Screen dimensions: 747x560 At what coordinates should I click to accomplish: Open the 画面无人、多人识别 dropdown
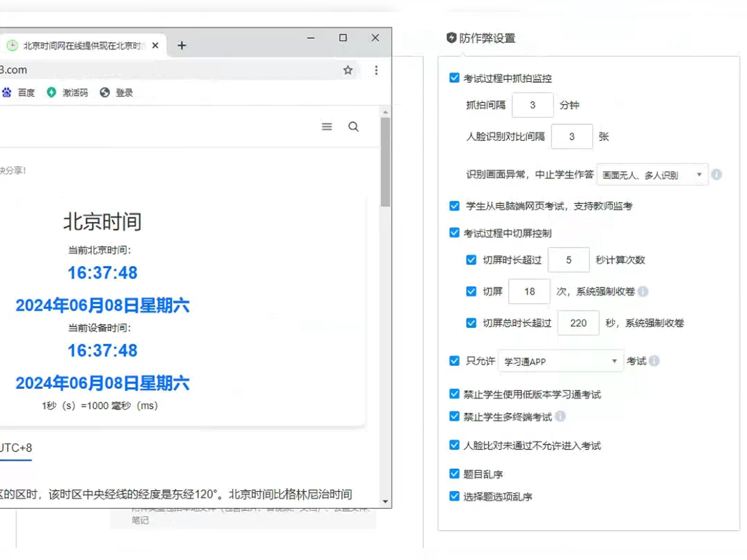(x=652, y=175)
